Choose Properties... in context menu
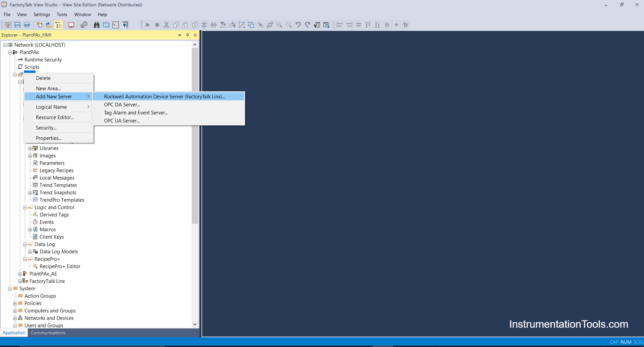Screen dimensions: 644x347 click(59, 138)
